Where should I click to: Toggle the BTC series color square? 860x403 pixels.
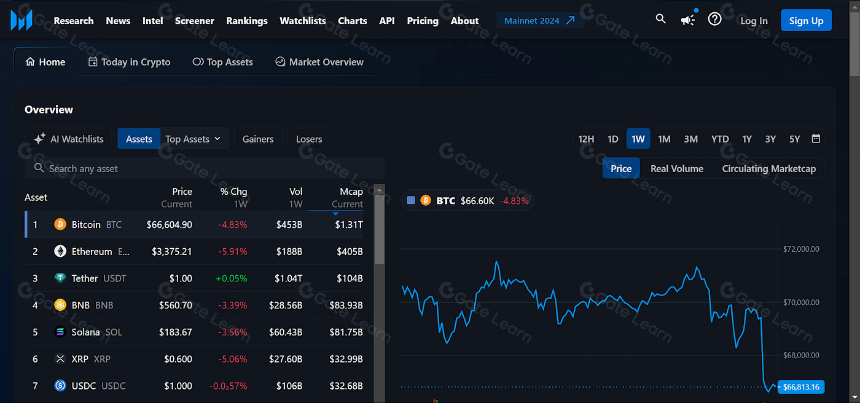411,201
